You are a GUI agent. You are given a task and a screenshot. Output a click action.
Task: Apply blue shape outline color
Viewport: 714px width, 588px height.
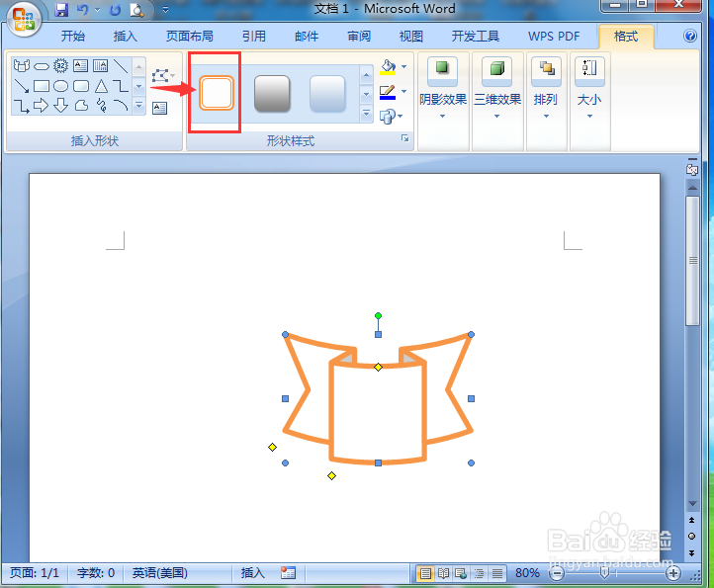coord(388,92)
